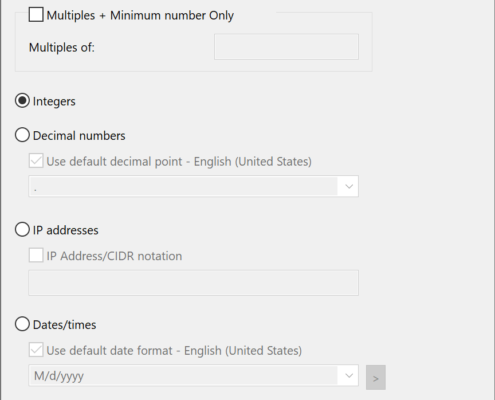The image size is (495, 400).
Task: Click the Multiples of: label
Action: (62, 47)
